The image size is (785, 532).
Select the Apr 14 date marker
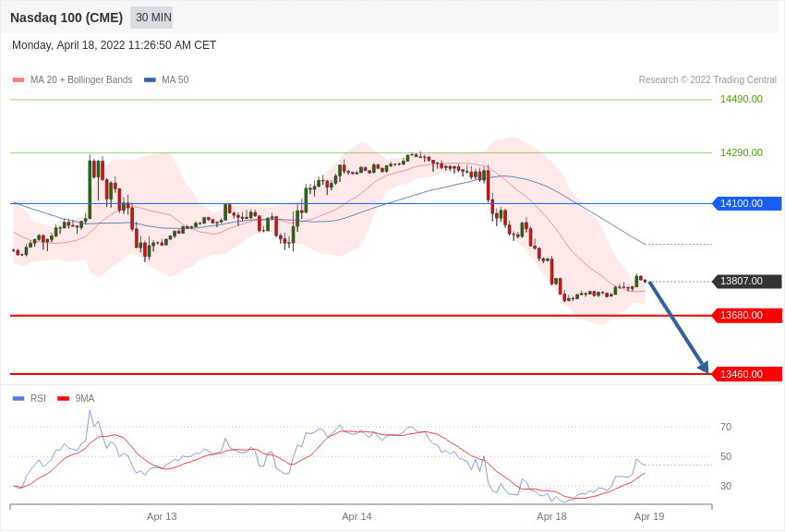[356, 516]
